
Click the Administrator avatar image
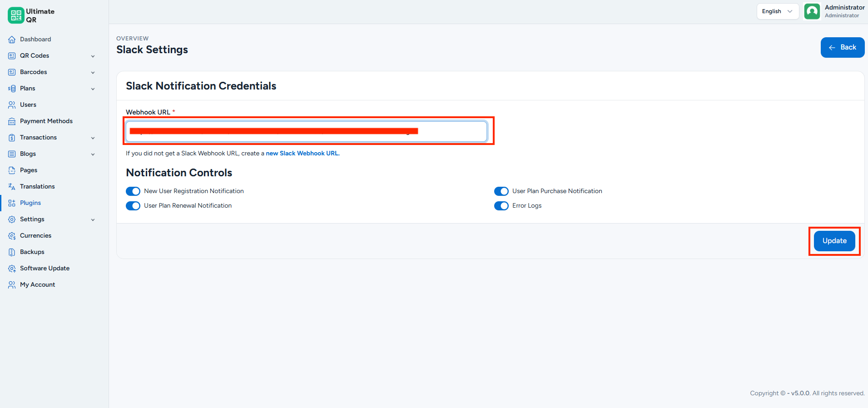click(x=812, y=11)
